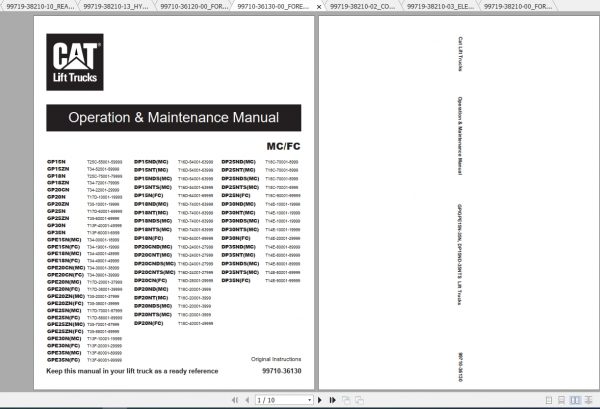Open the page number dropdown arrow
The image size is (600, 409).
[309, 400]
